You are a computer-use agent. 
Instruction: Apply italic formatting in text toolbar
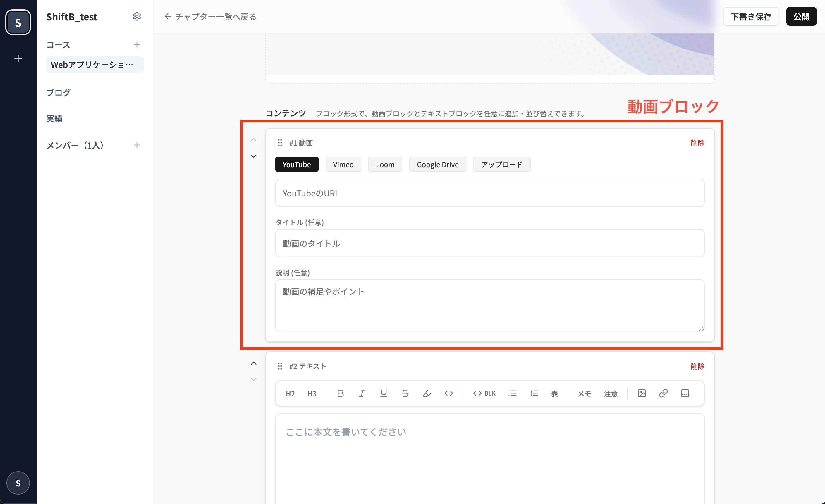(x=362, y=393)
